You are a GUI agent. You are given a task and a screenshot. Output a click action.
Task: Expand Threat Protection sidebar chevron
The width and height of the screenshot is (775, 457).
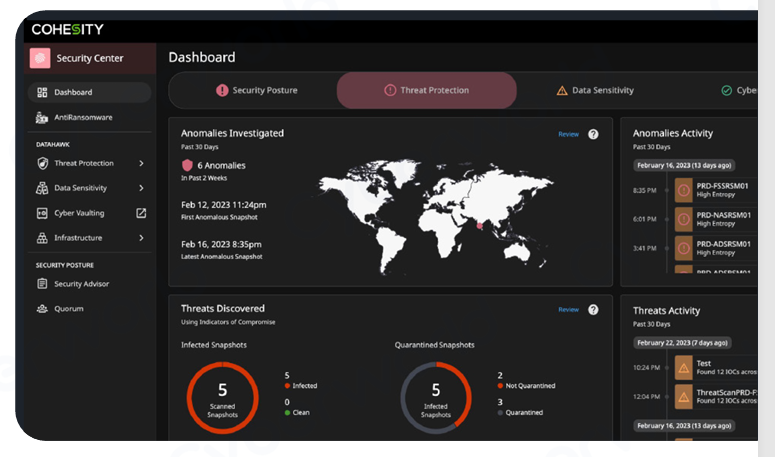(141, 163)
